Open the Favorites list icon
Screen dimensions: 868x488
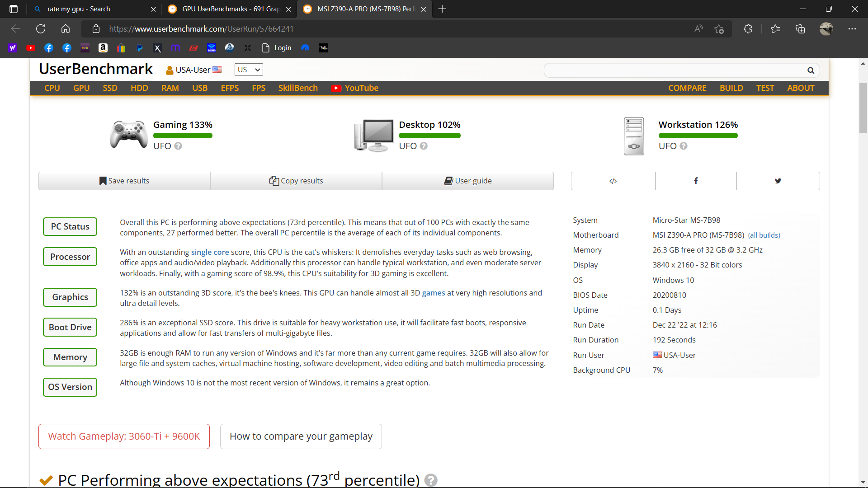coord(775,29)
